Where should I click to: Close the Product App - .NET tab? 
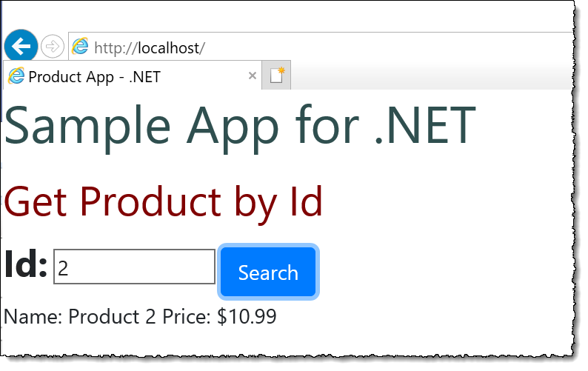click(253, 76)
